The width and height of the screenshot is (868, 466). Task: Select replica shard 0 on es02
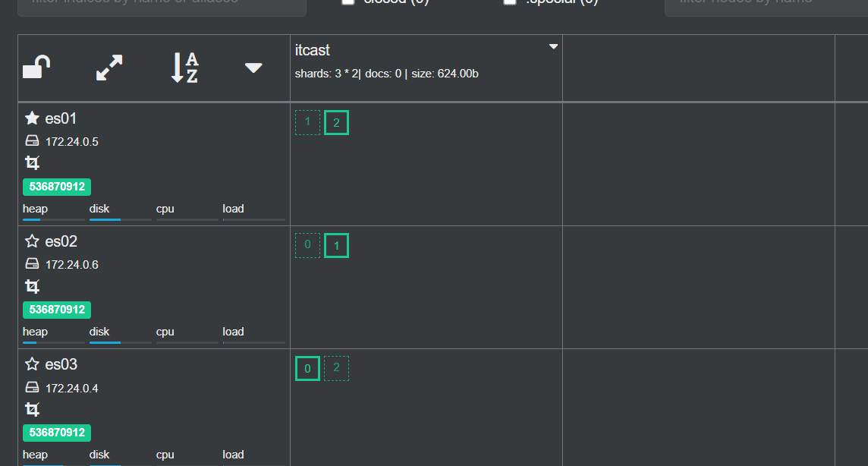307,245
